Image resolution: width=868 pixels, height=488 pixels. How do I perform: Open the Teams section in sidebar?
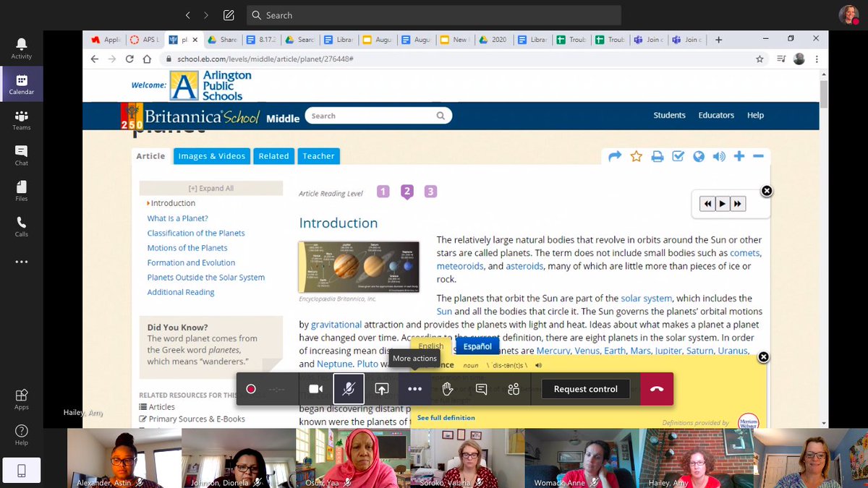click(x=21, y=120)
